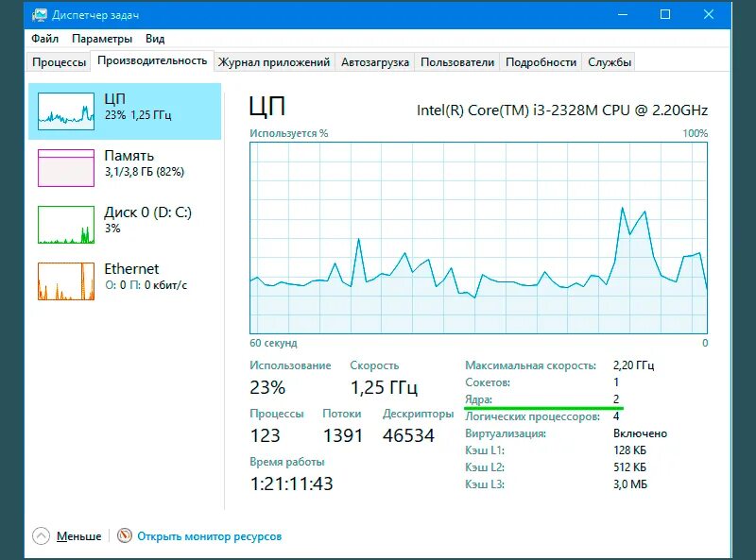The height and width of the screenshot is (560, 756).
Task: Click the 60 секунд graph label
Action: (273, 343)
